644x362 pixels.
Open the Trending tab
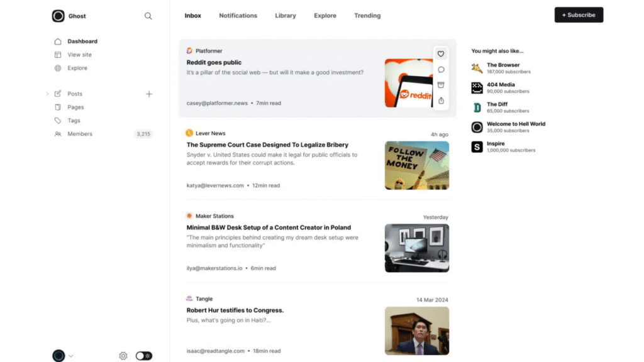pos(367,16)
